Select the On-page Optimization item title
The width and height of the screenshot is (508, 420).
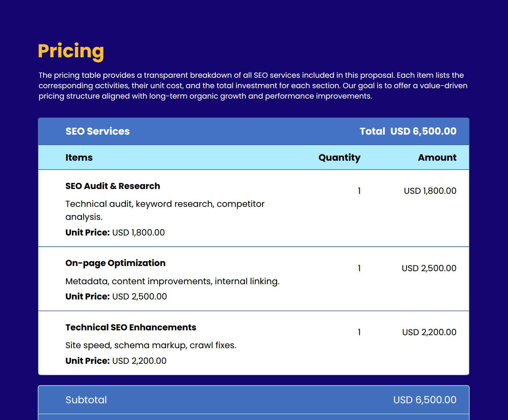pos(115,263)
